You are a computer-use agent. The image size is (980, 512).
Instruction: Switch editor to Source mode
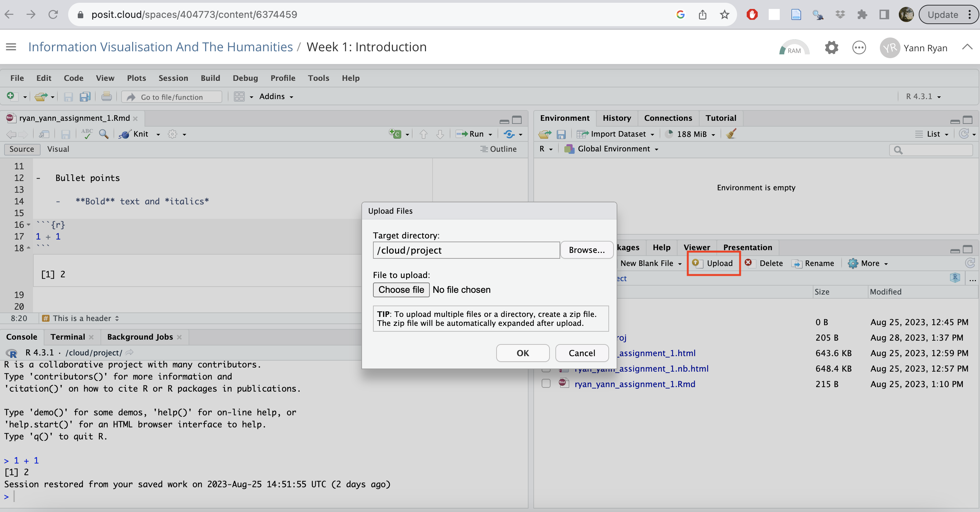pos(22,149)
